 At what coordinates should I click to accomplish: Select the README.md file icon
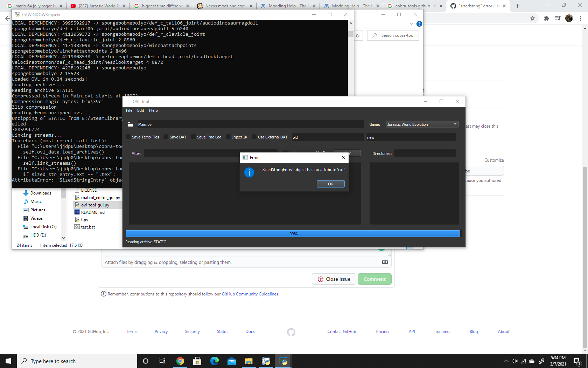tap(77, 212)
